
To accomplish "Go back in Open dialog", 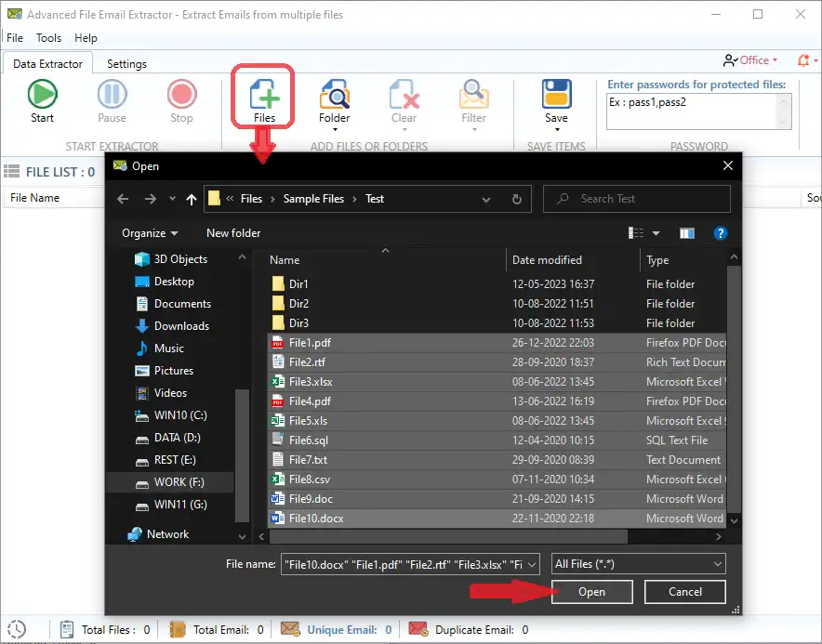I will [x=123, y=199].
